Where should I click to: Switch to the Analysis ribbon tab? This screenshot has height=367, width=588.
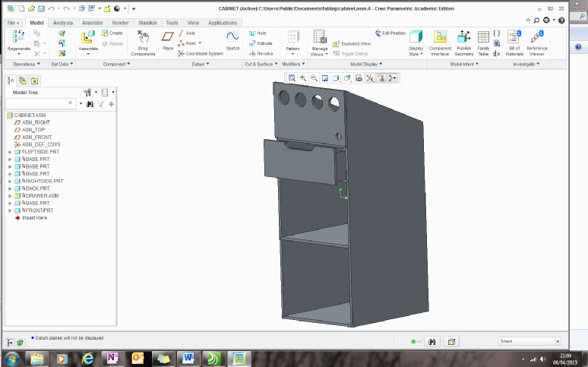pyautogui.click(x=63, y=23)
